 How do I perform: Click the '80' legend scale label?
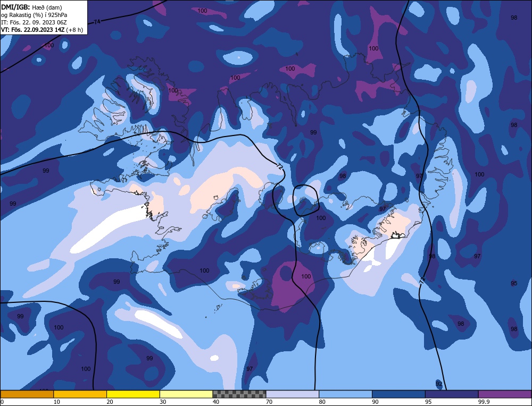click(x=322, y=402)
